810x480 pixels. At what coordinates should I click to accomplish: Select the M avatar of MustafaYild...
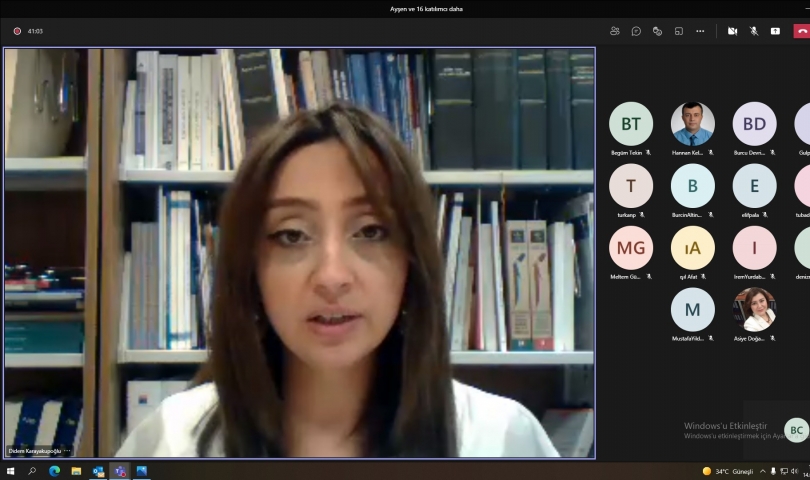693,309
